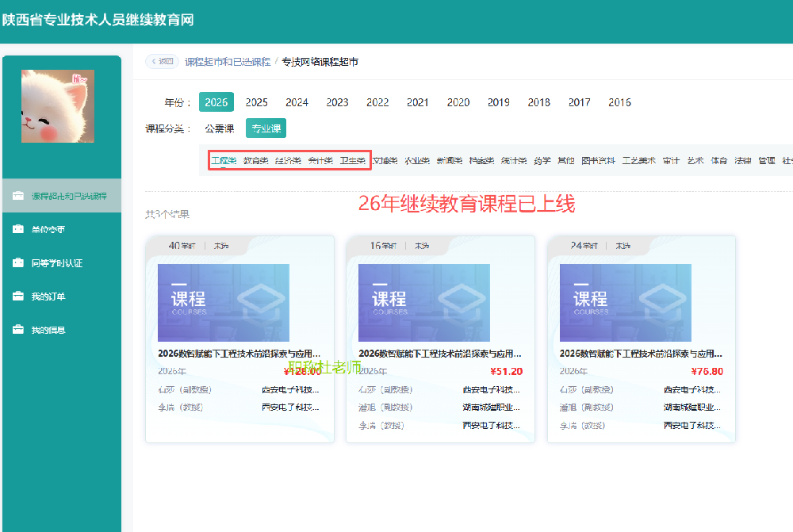Screen dimensions: 793x532
Task: Click briefcase icon next to 我的订单
Action: [x=18, y=297]
